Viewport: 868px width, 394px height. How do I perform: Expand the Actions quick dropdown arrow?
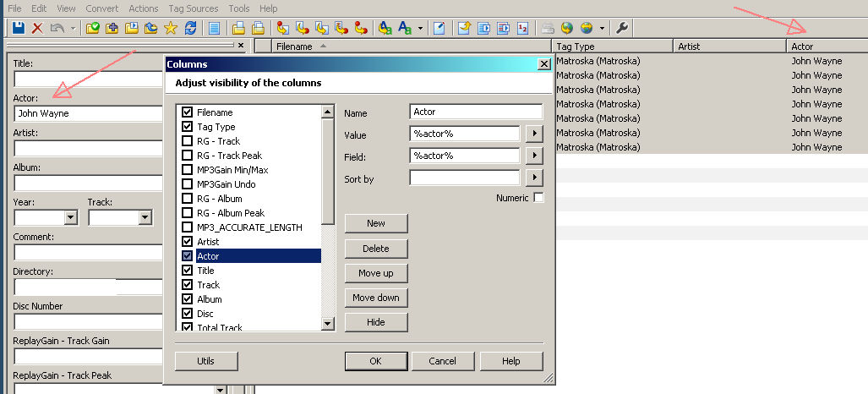(x=420, y=28)
